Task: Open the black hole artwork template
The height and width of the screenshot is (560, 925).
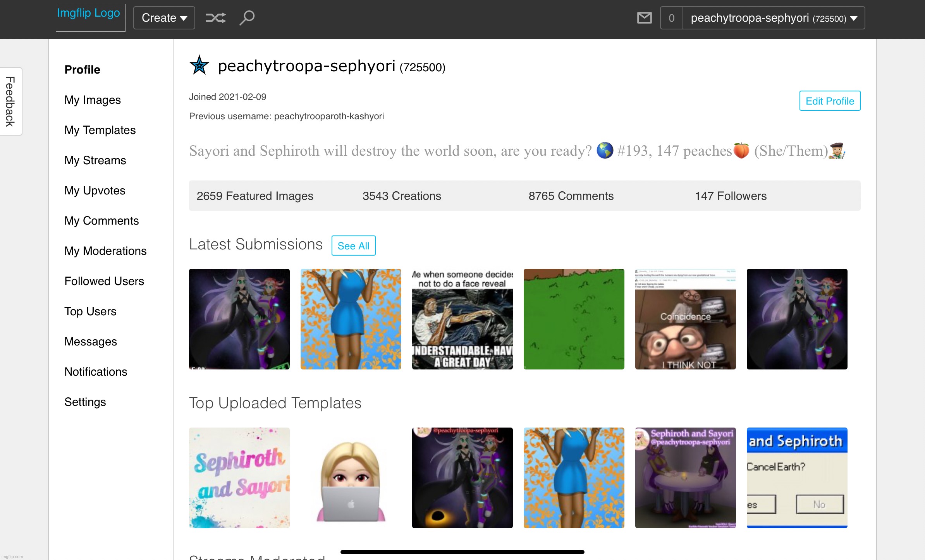Action: [462, 478]
